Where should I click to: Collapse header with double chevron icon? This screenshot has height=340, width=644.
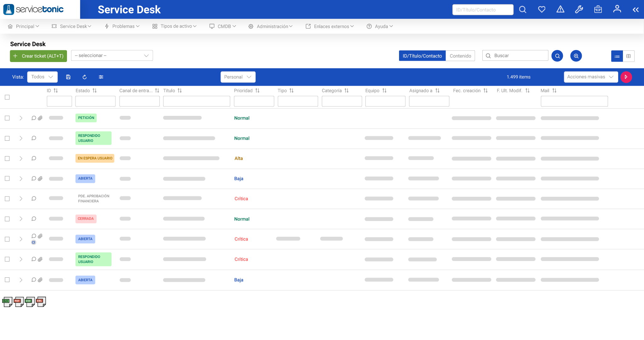coord(636,10)
